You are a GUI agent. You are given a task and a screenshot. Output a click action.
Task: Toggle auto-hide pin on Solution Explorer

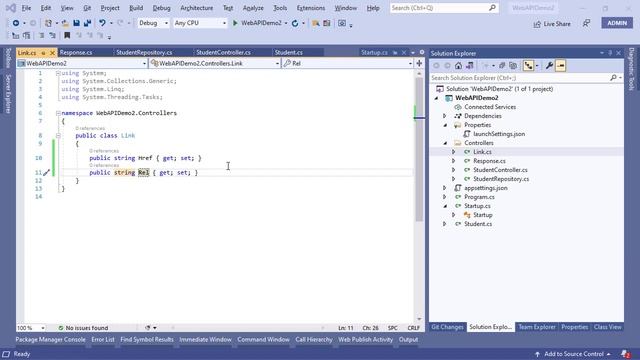[610, 53]
